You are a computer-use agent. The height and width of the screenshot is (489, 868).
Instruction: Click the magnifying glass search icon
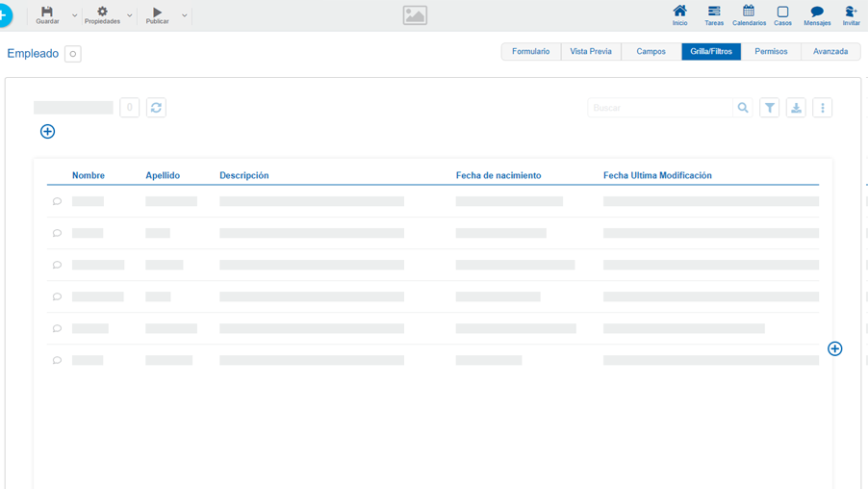tap(743, 108)
